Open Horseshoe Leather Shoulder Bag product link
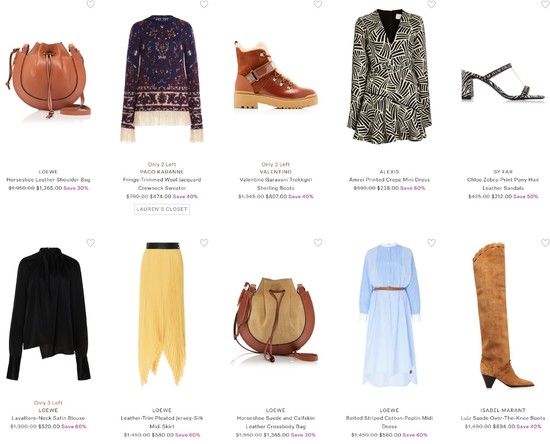 tap(48, 180)
